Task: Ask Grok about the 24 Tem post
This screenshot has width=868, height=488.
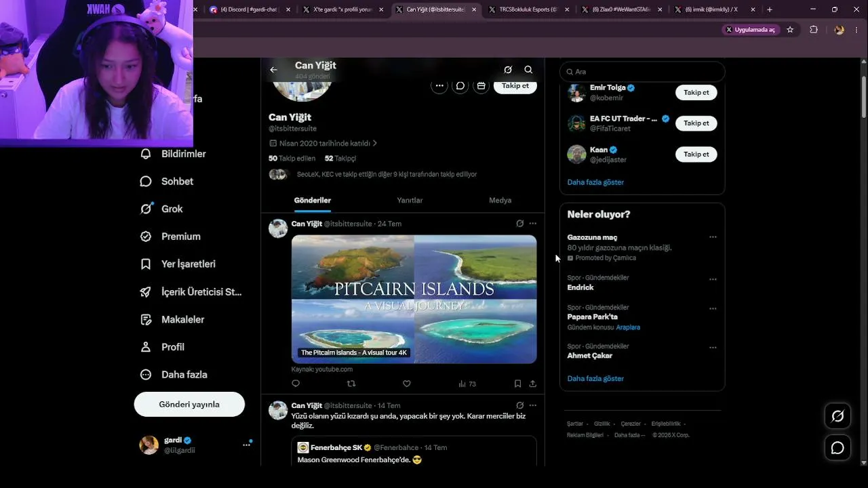Action: (519, 224)
